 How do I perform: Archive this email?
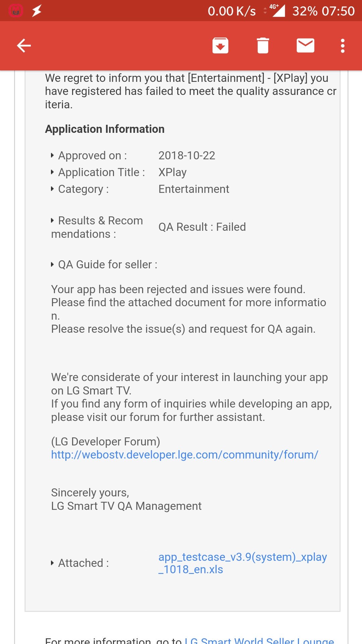coord(220,46)
